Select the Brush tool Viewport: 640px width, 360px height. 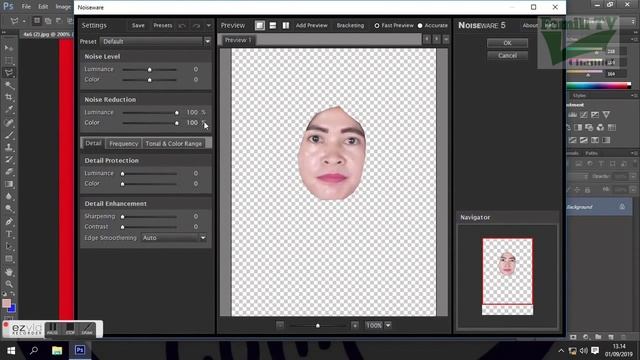(9, 135)
